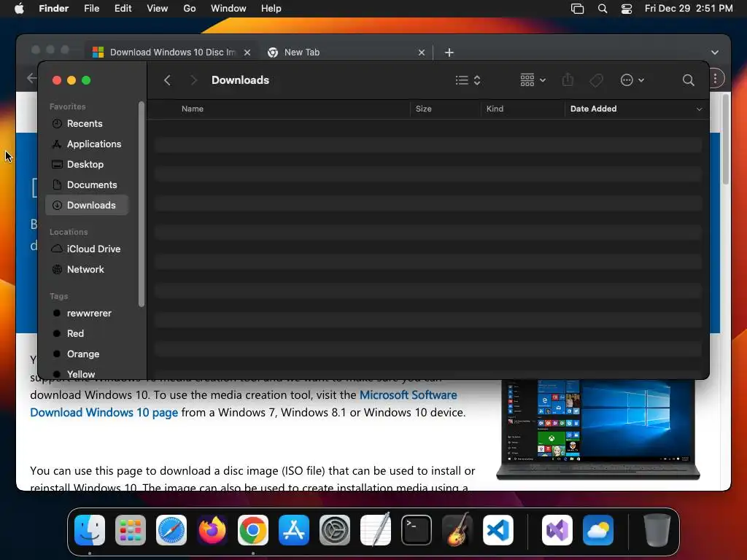
Task: Open Google Chrome from the Dock
Action: coord(253,530)
